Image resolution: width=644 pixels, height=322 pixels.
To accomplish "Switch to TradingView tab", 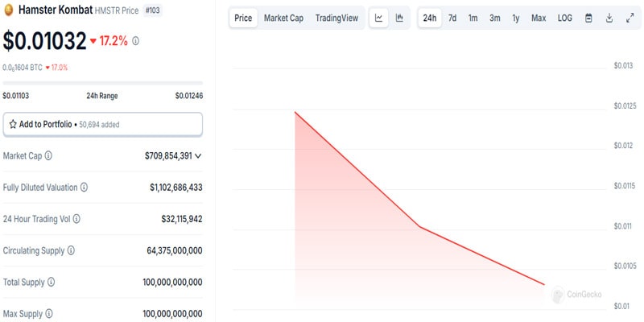I will (336, 18).
